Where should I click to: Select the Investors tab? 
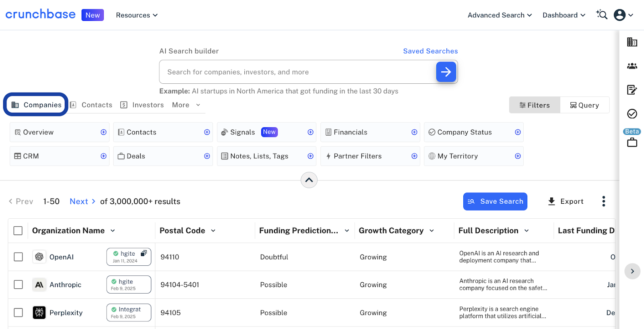[x=142, y=105]
